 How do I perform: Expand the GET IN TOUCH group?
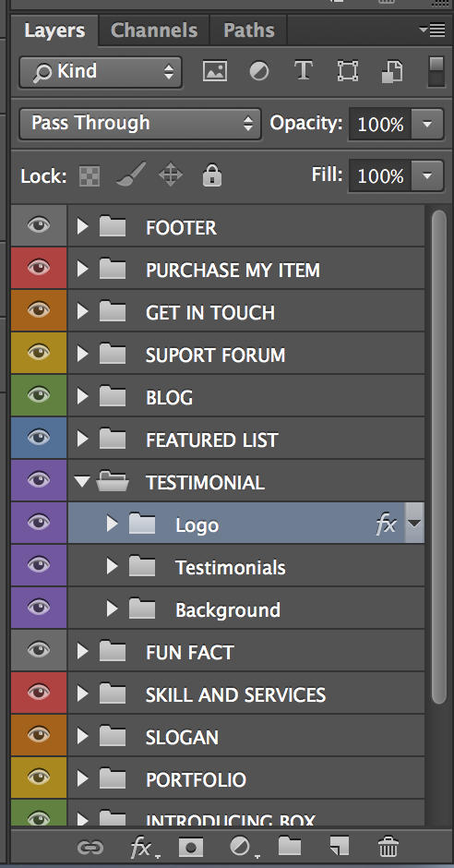tap(82, 312)
